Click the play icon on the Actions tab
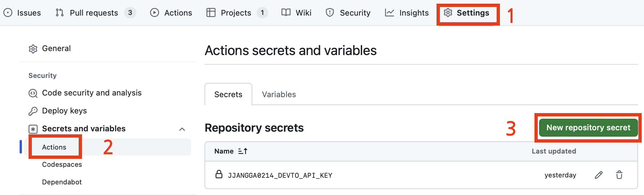 click(x=154, y=13)
